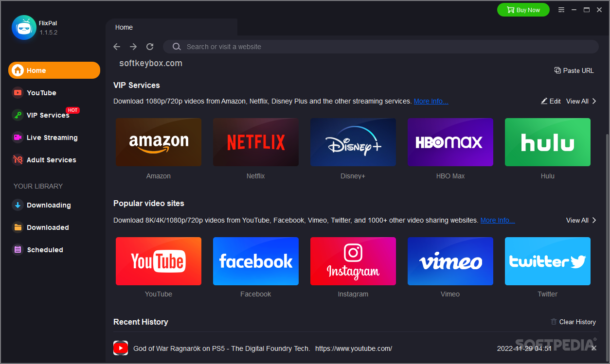Click the FlixPal robot logo
This screenshot has height=364, width=610.
coord(24,28)
